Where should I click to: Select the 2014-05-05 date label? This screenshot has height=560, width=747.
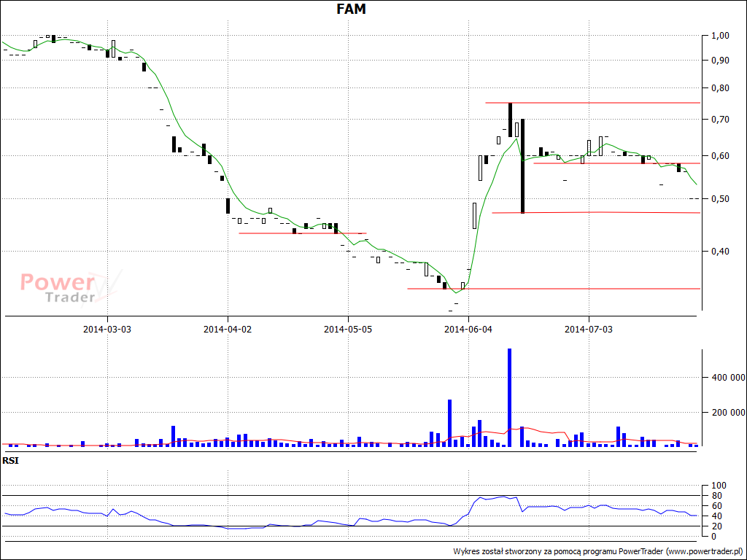[348, 329]
